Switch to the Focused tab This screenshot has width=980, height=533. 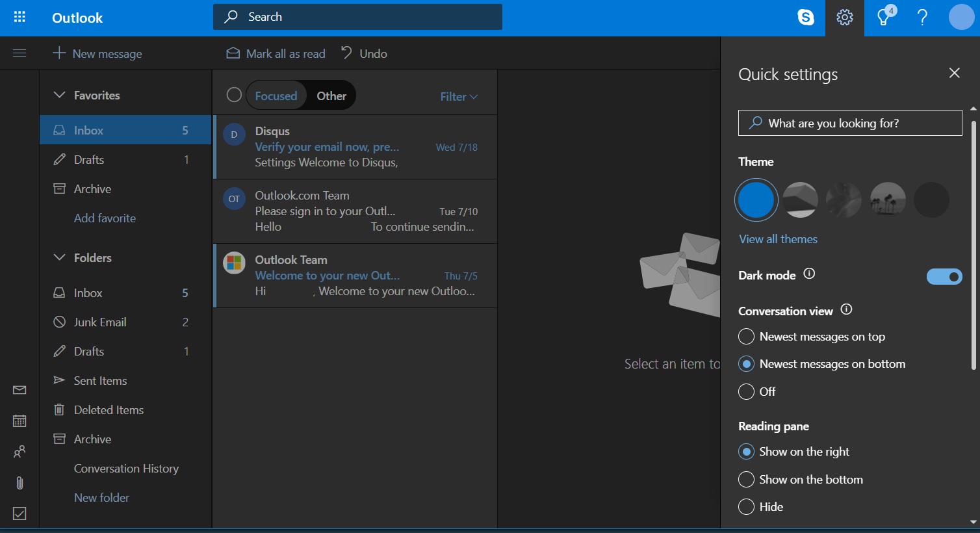pos(276,96)
